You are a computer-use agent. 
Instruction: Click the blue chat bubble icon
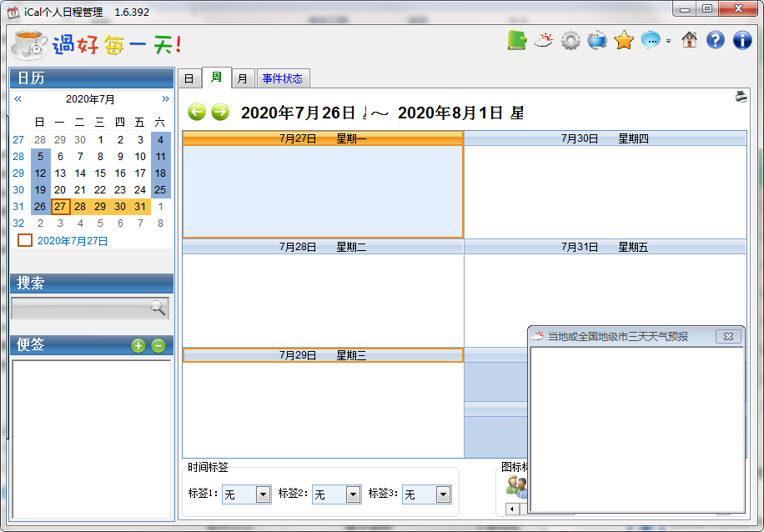tap(651, 40)
